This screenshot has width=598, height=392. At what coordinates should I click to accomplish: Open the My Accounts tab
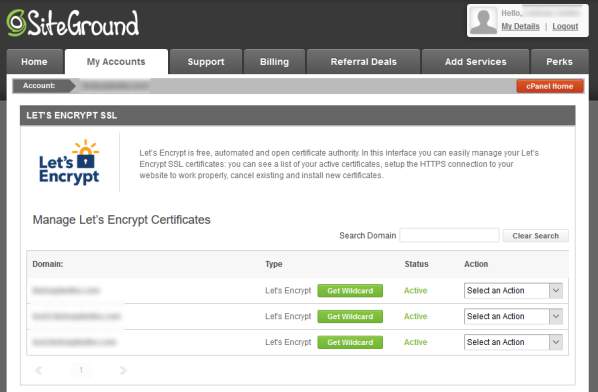(116, 62)
